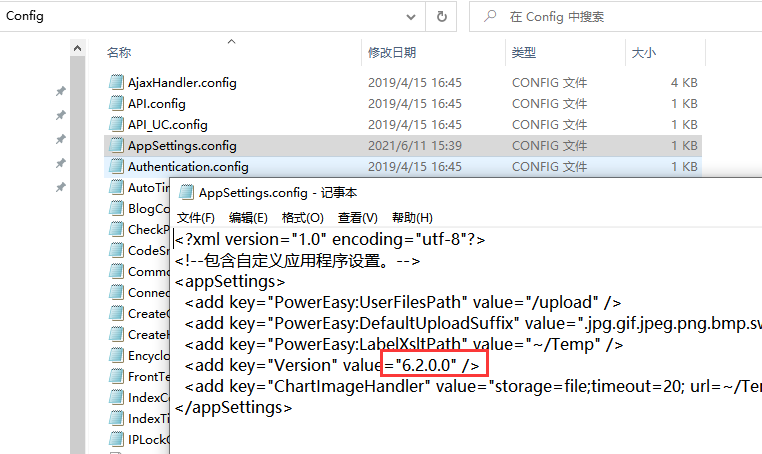This screenshot has width=762, height=454.
Task: Click the file icon beside CodeSr... entry
Action: [x=116, y=249]
